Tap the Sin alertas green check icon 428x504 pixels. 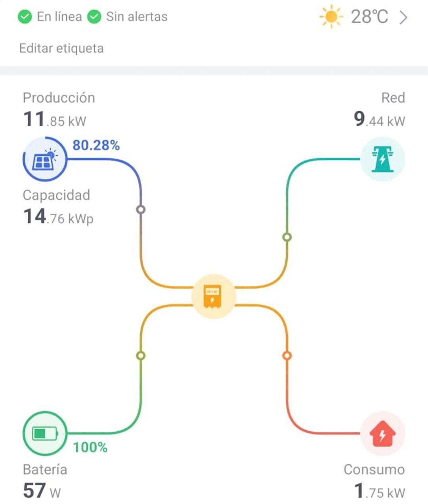coord(94,17)
